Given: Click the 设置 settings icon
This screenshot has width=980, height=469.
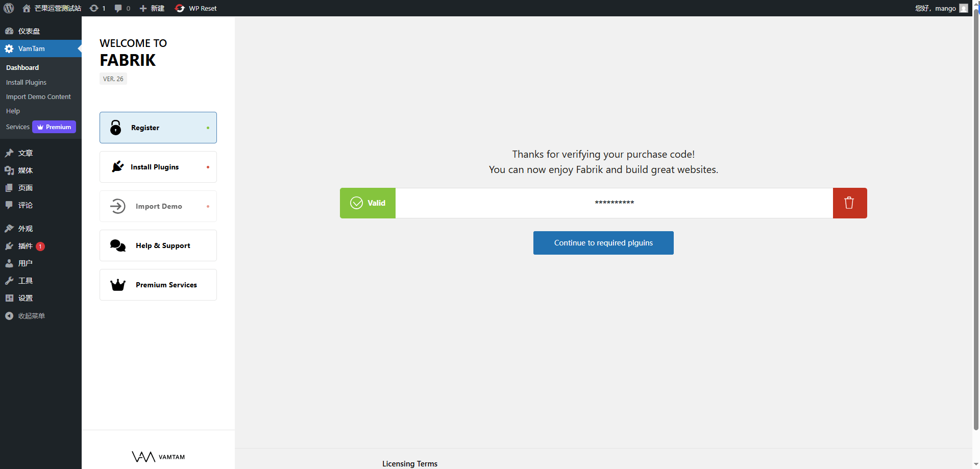Looking at the screenshot, I should point(9,298).
